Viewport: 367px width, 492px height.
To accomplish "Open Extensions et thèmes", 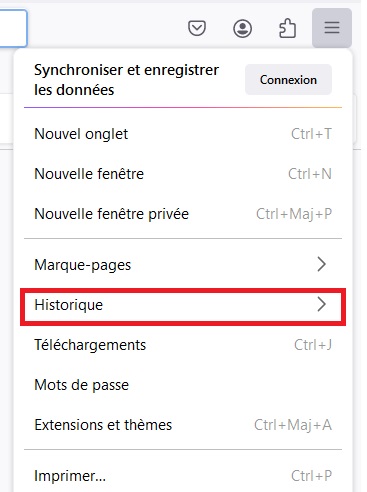I will 183,425.
